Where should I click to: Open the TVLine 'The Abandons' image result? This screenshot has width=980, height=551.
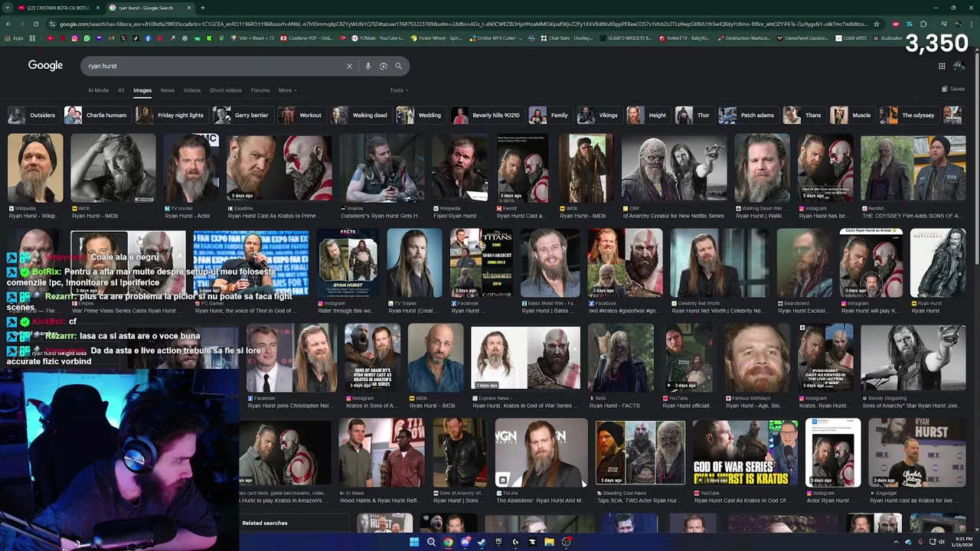click(541, 452)
